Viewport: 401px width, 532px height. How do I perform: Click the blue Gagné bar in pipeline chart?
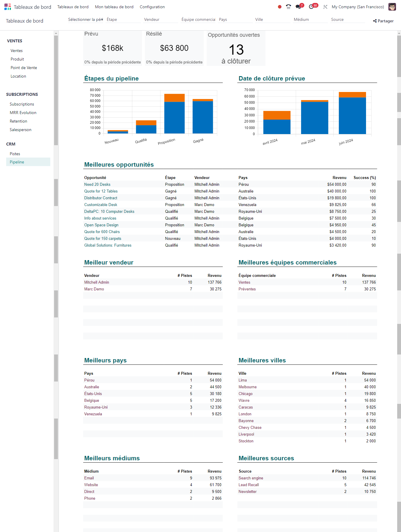203,117
